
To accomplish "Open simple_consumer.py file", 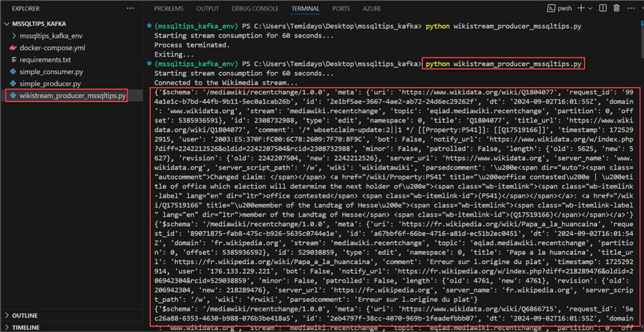I will pos(52,72).
